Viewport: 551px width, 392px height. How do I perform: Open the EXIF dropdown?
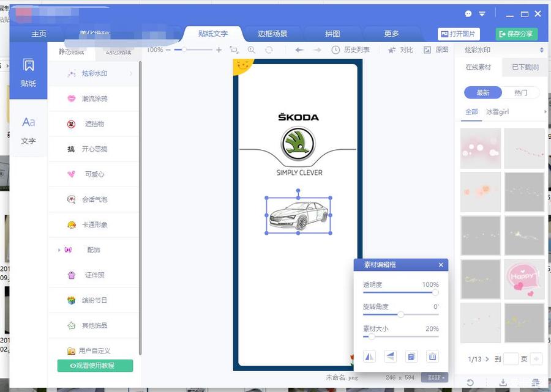pos(435,377)
